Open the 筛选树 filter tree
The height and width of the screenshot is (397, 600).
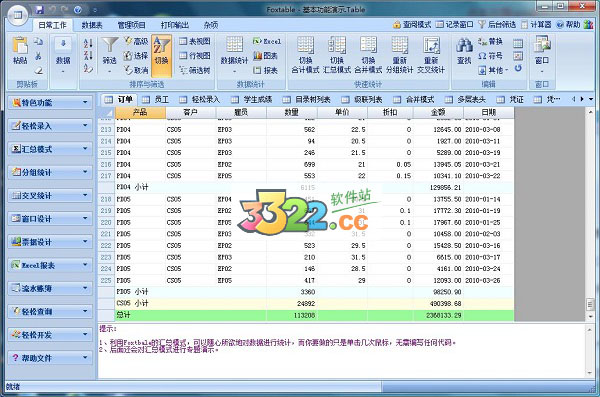point(195,70)
